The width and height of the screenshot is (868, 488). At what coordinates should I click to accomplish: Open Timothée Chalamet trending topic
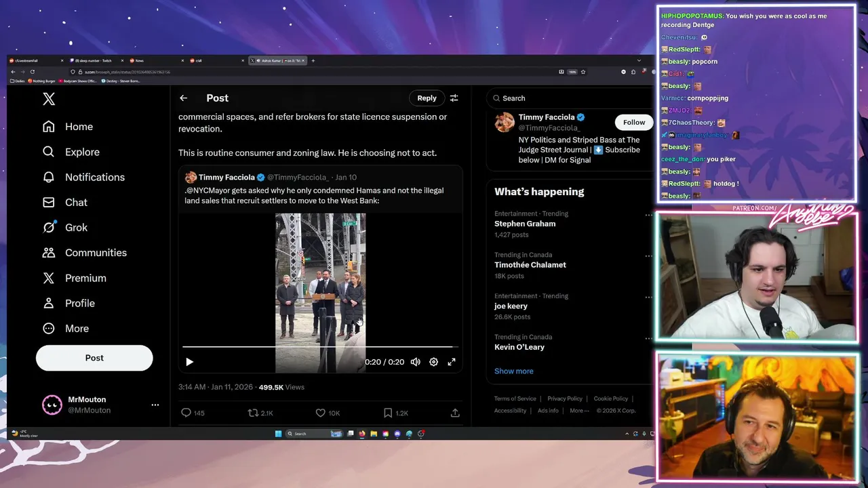pyautogui.click(x=530, y=265)
